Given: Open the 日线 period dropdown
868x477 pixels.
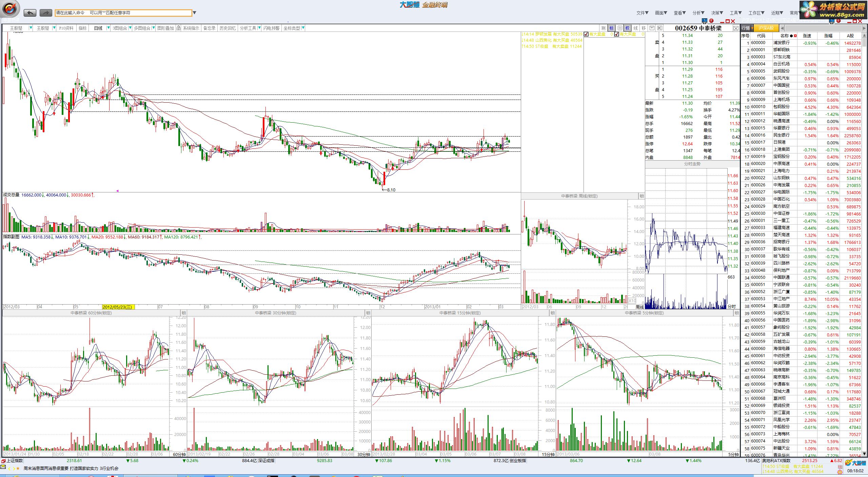Looking at the screenshot, I should pyautogui.click(x=108, y=28).
